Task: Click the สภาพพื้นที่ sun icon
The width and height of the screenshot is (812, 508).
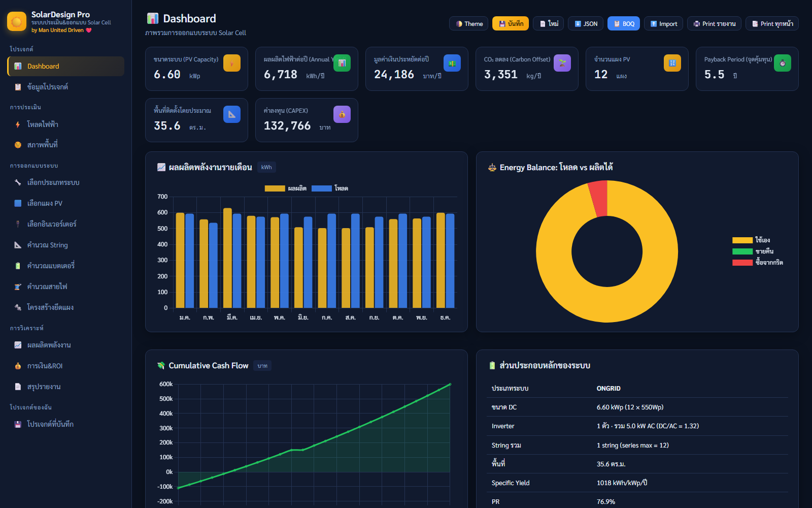Action: click(x=18, y=145)
